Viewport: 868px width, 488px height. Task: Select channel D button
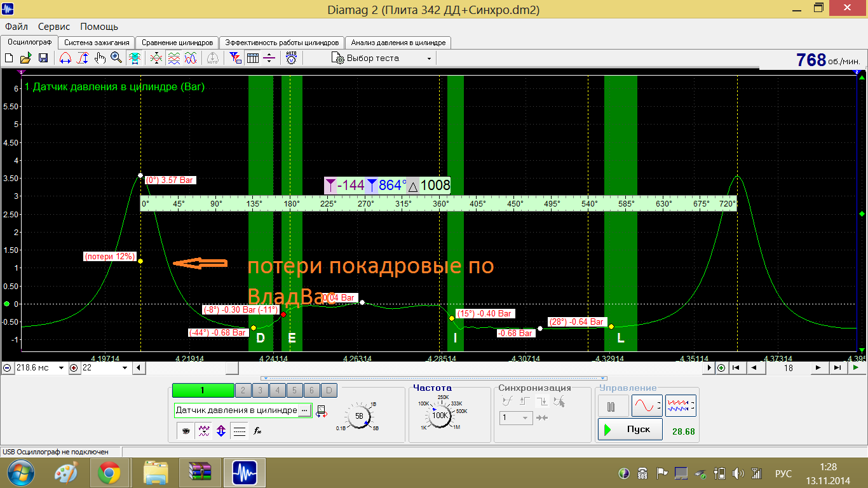click(329, 391)
